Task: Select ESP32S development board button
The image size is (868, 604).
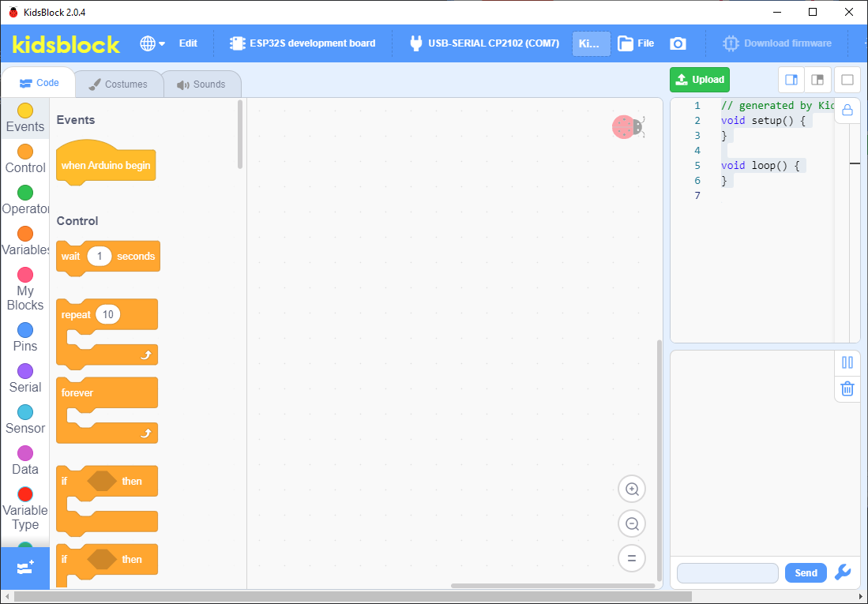Action: (x=302, y=43)
